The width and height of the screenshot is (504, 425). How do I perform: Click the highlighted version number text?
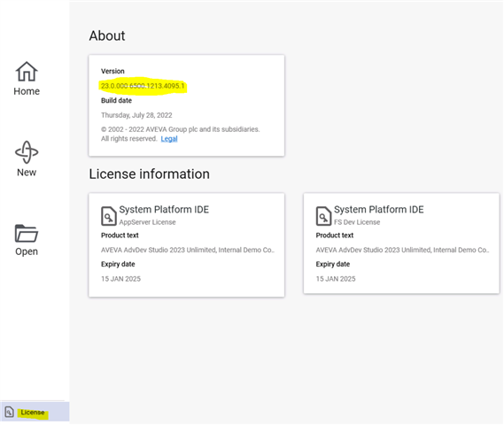[x=143, y=86]
